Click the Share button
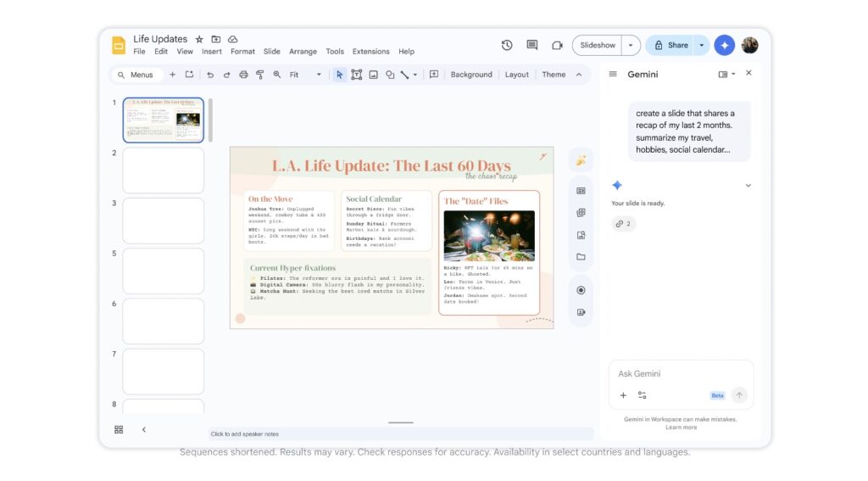Viewport: 868px width, 481px height. coord(670,45)
